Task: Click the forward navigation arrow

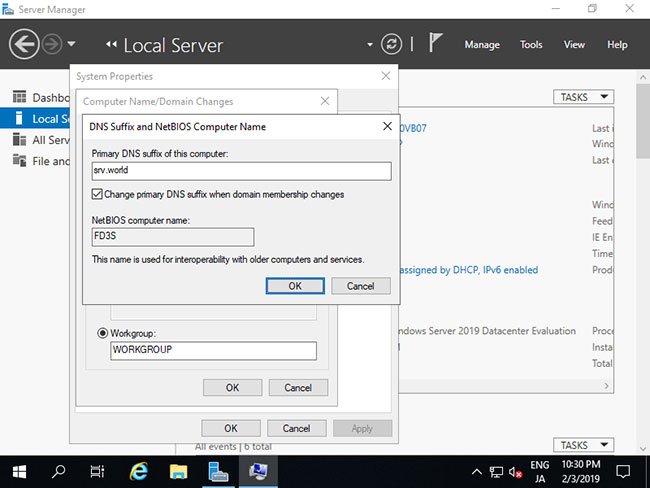Action: coord(52,44)
